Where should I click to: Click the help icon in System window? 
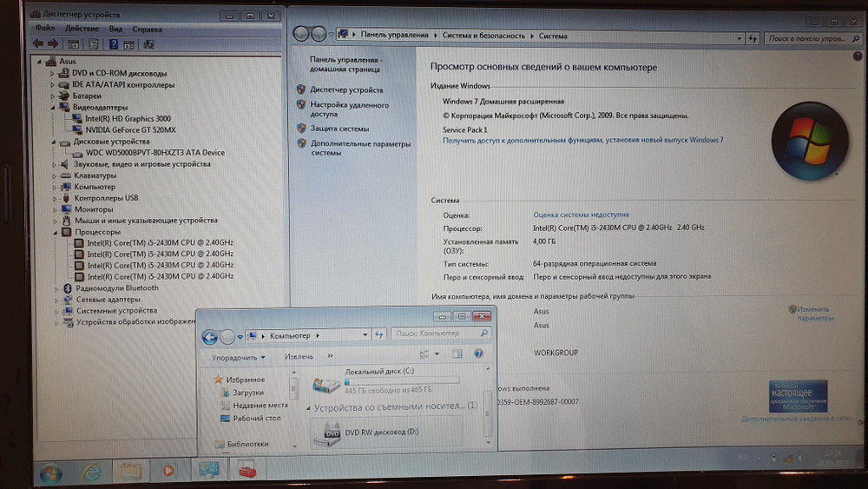858,56
